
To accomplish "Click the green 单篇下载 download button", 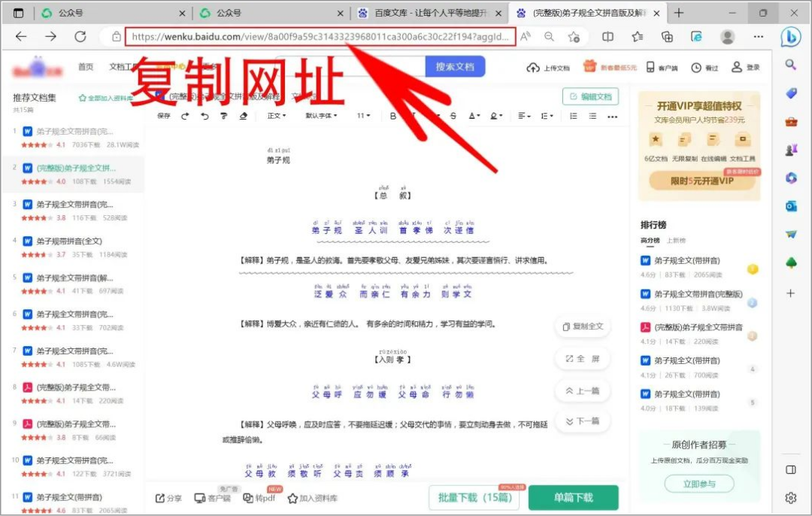I will [574, 497].
